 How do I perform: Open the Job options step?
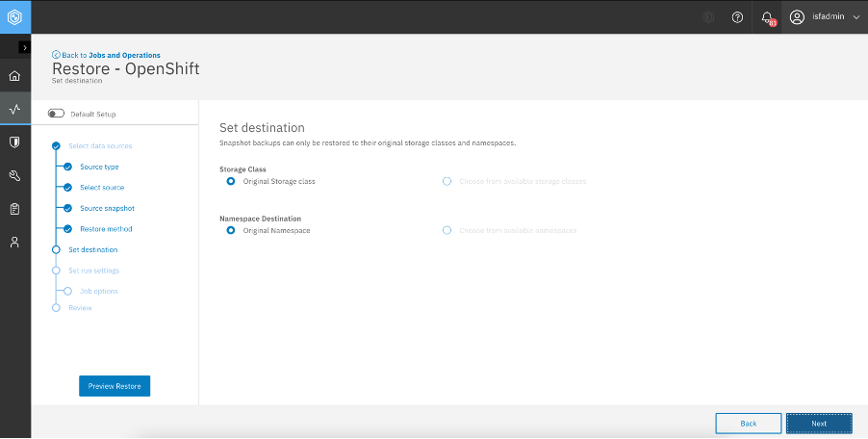(98, 291)
